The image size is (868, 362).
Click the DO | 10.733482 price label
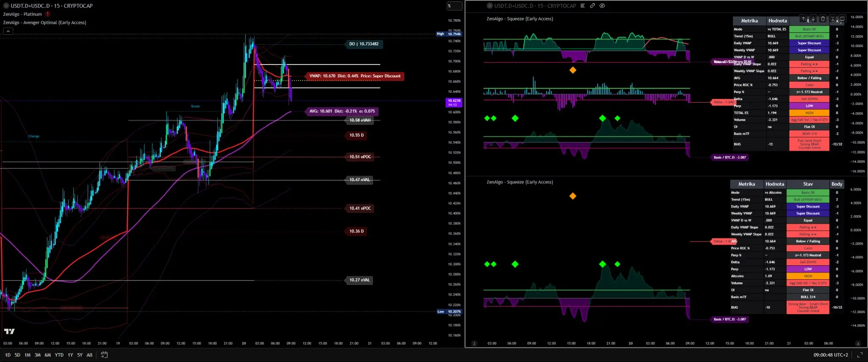(x=364, y=44)
